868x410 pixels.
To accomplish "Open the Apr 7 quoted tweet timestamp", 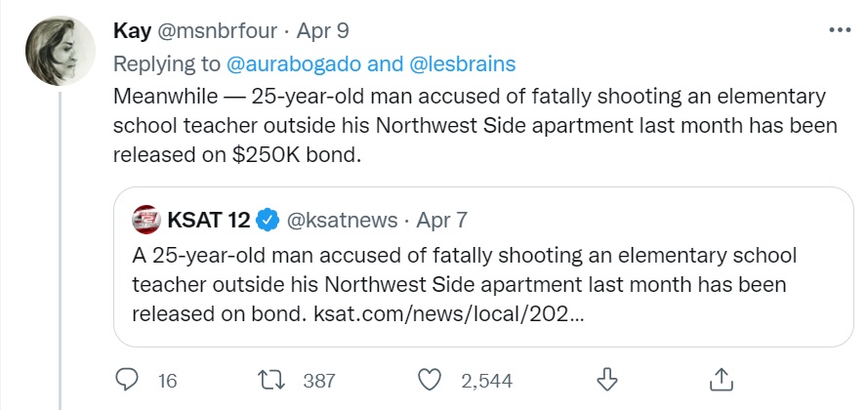I will pos(441,221).
